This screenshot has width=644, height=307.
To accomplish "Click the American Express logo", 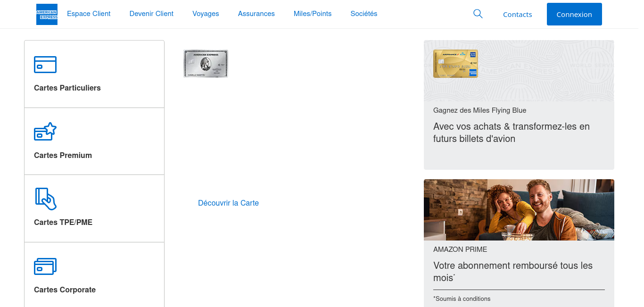I will 47,14.
